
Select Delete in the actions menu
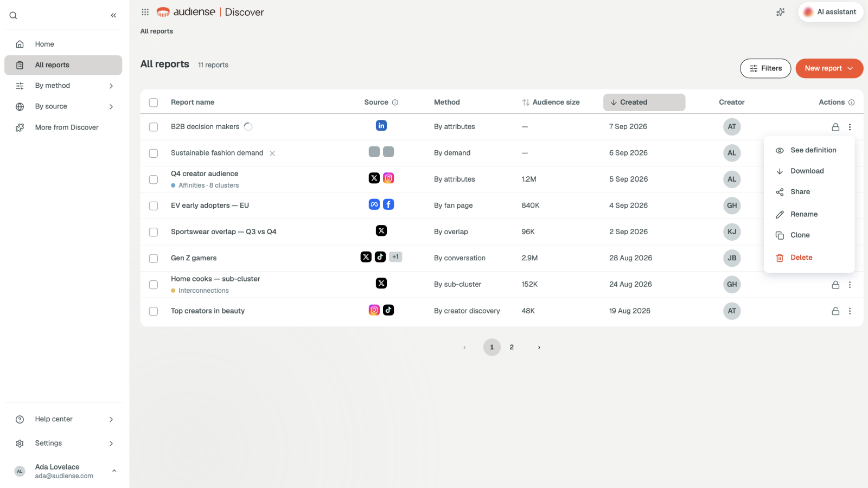point(809,258)
